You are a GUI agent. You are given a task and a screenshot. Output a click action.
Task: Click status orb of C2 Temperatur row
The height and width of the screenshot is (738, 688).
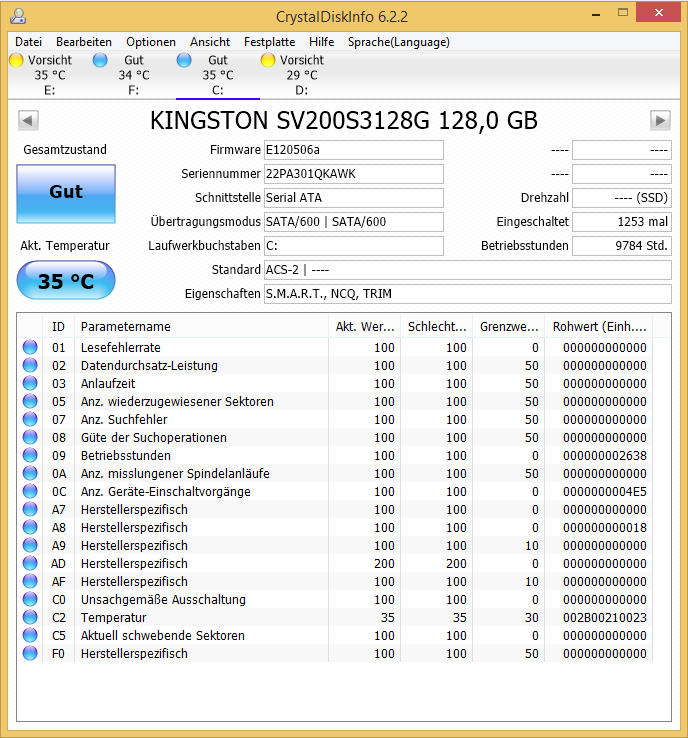30,618
